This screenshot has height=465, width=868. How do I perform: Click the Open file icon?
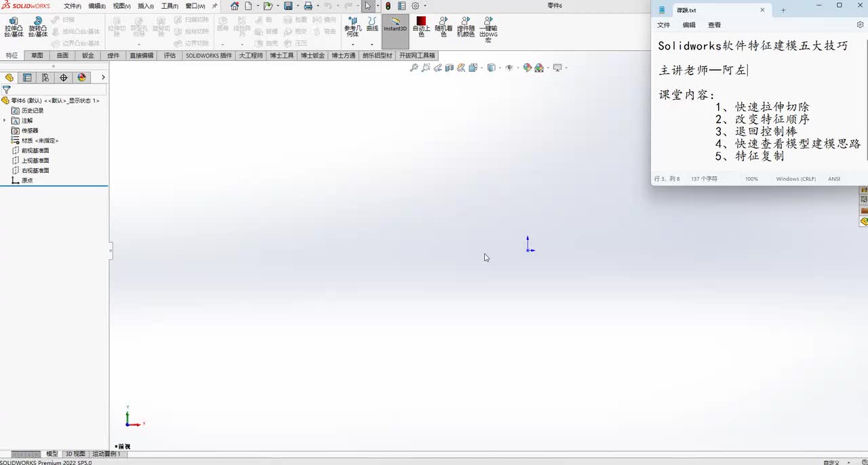click(x=268, y=6)
